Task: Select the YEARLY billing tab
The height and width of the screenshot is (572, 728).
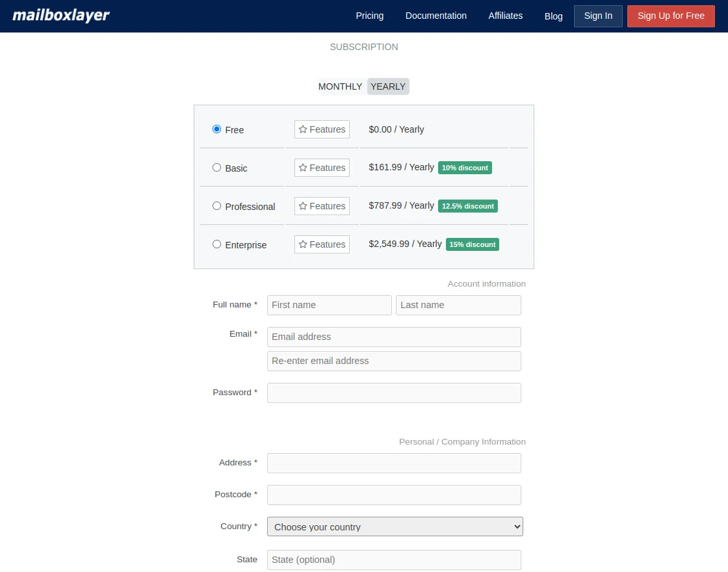Action: coord(387,86)
